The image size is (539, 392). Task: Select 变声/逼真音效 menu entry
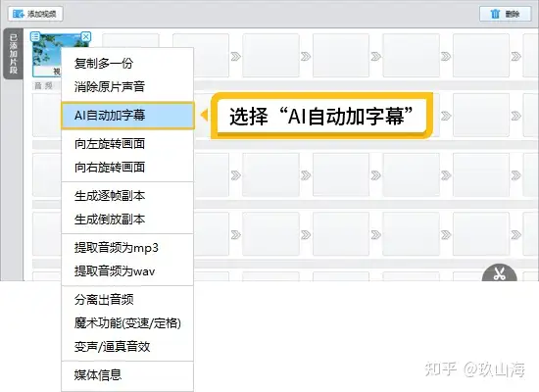pos(127,346)
